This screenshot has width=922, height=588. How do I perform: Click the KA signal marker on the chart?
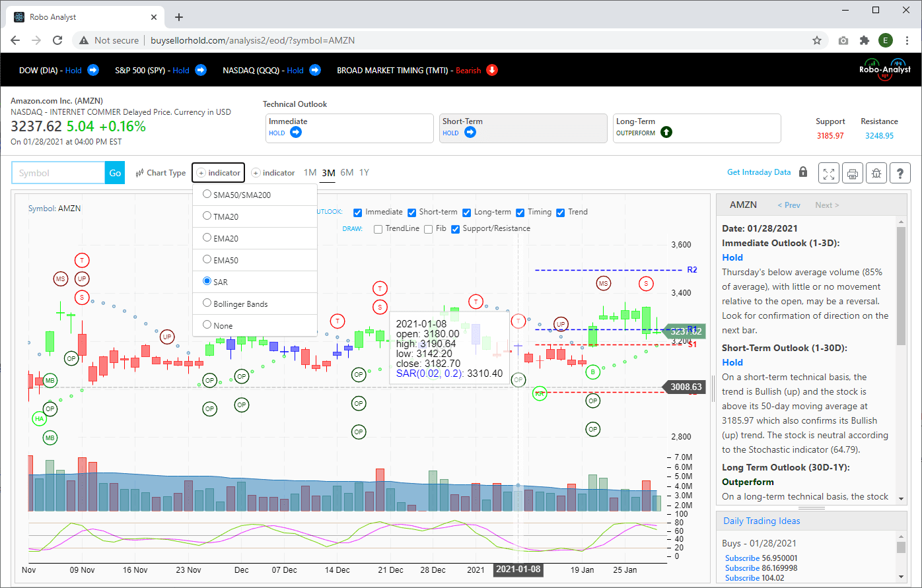point(540,393)
